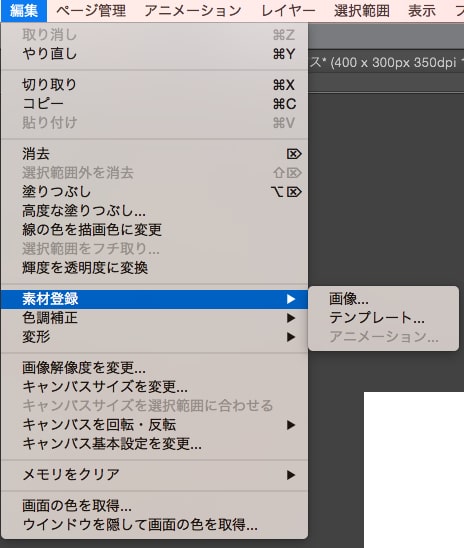Open 画像解像度を変更... dialog
The image size is (464, 548).
click(154, 368)
